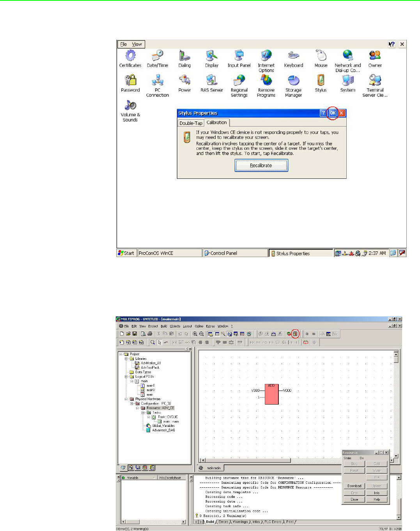Click OK in Stylus Properties title bar
Screen dimensions: 420x531
332,113
